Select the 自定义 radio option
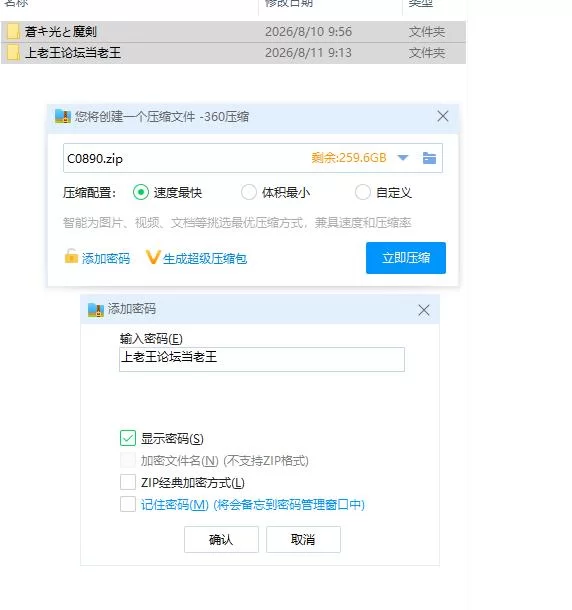 [x=363, y=192]
